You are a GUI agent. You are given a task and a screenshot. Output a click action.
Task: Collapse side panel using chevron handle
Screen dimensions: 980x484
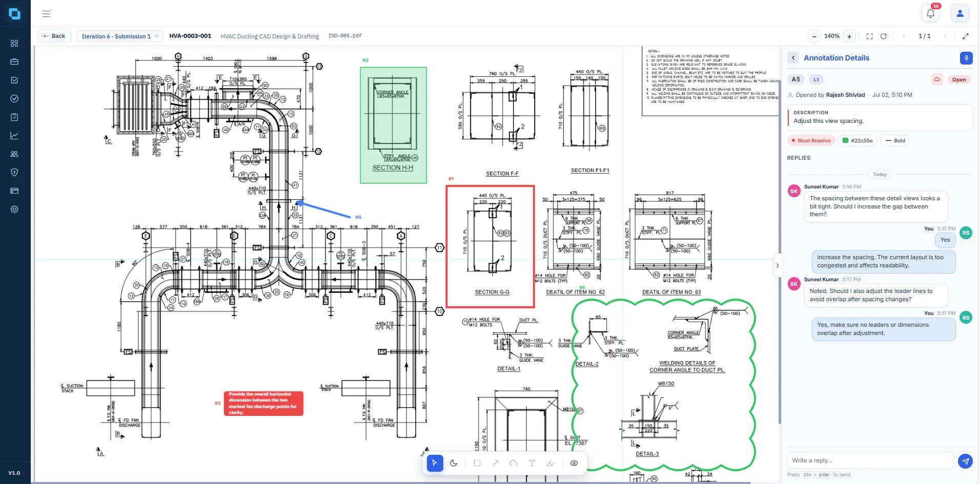[x=778, y=265]
